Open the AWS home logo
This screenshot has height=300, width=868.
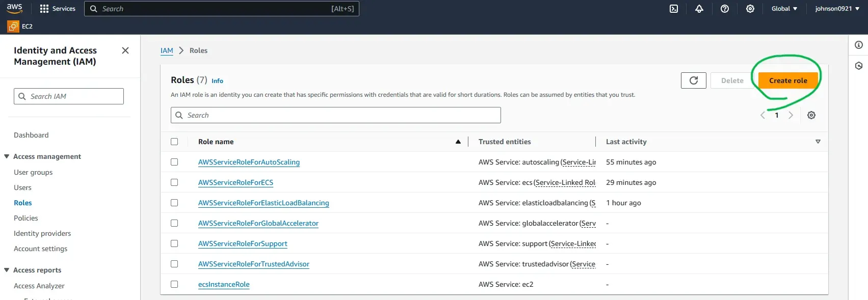(14, 8)
